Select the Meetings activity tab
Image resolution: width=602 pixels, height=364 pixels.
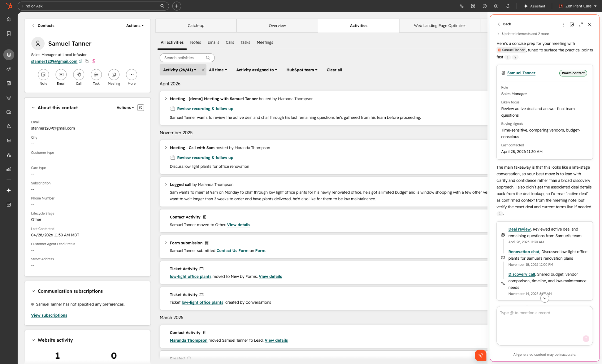(x=265, y=42)
